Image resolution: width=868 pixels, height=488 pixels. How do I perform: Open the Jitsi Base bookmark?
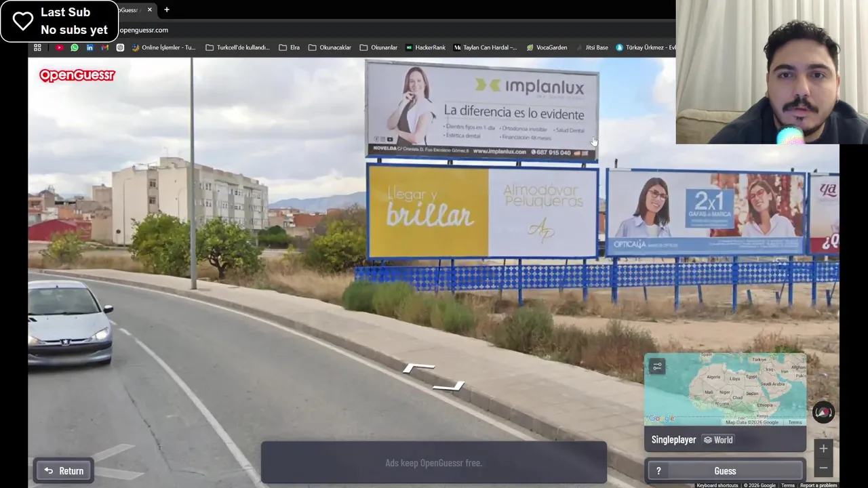tap(591, 47)
